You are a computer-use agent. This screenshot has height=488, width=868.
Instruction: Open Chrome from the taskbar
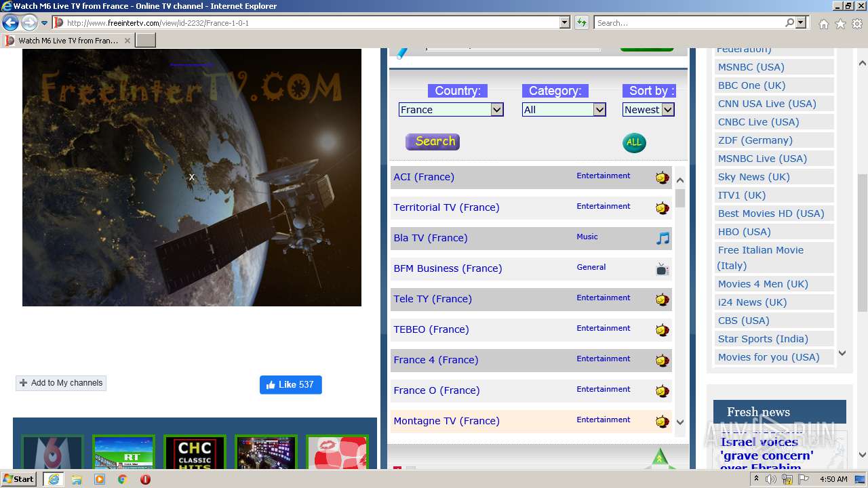click(122, 479)
